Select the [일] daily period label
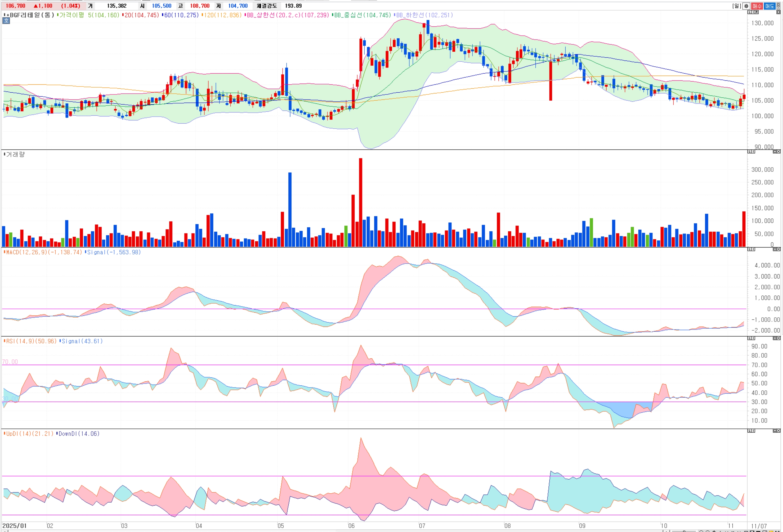Image resolution: width=783 pixels, height=532 pixels. [737, 6]
